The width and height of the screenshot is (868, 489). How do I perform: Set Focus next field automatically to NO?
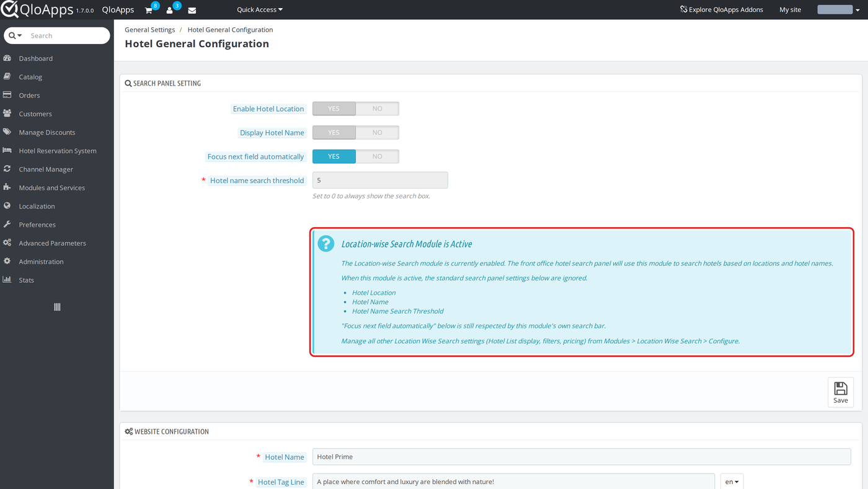coord(378,156)
